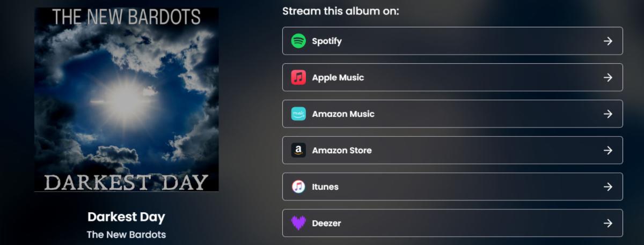Screen dimensions: 644x245
Task: Click the Darkest Day title below the cover
Action: point(126,217)
